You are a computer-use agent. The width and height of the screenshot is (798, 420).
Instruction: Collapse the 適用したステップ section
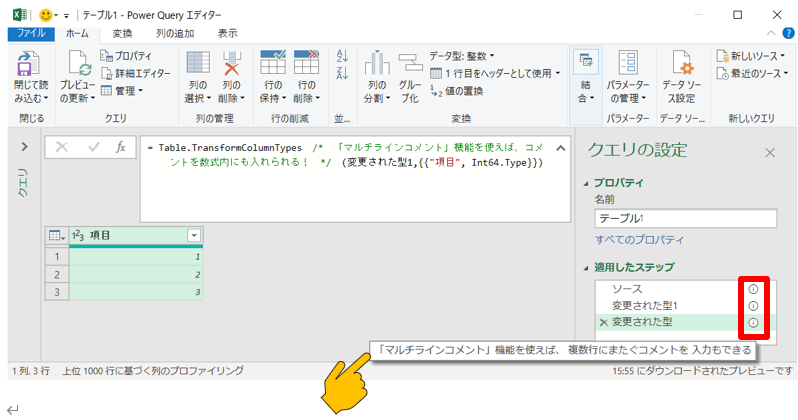pos(586,267)
